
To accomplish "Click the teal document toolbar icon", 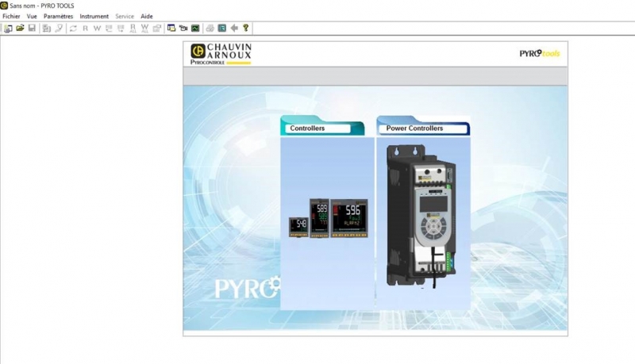I will click(x=222, y=29).
